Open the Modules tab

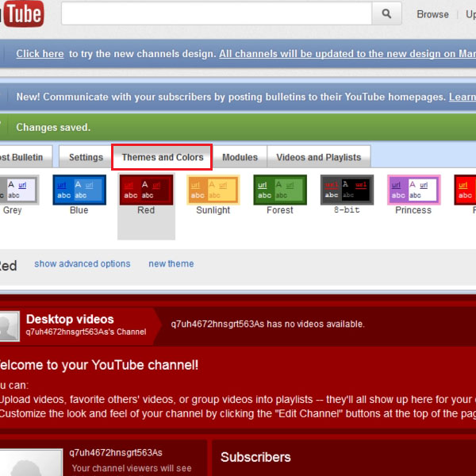tap(240, 157)
